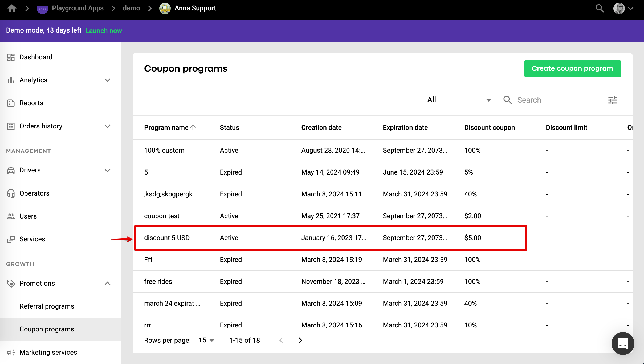Go to the Dashboard page
The width and height of the screenshot is (644, 364).
click(36, 57)
